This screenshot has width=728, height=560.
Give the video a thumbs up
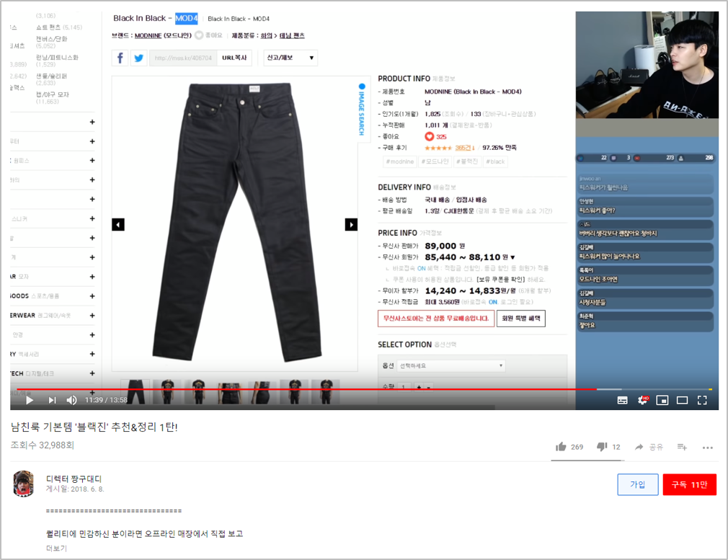coord(561,447)
